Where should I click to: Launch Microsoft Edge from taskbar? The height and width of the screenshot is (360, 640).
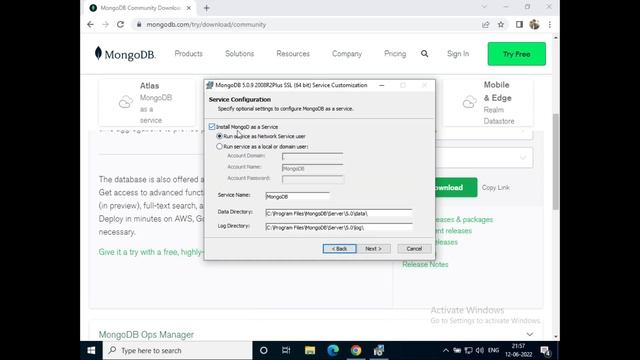click(x=333, y=351)
